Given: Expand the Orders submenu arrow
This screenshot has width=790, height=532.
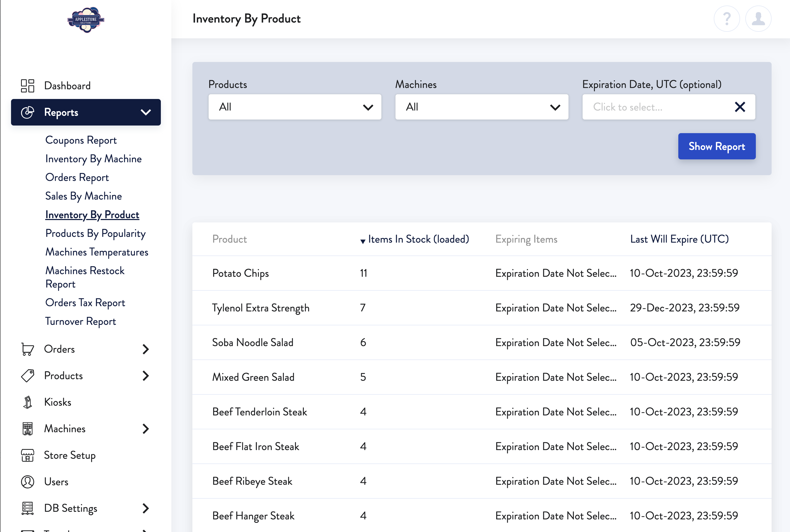Looking at the screenshot, I should pyautogui.click(x=146, y=349).
